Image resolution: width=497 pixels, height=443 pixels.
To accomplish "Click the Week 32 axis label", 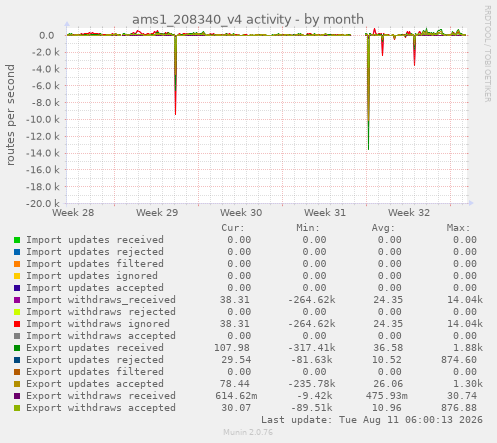I will coord(409,212).
